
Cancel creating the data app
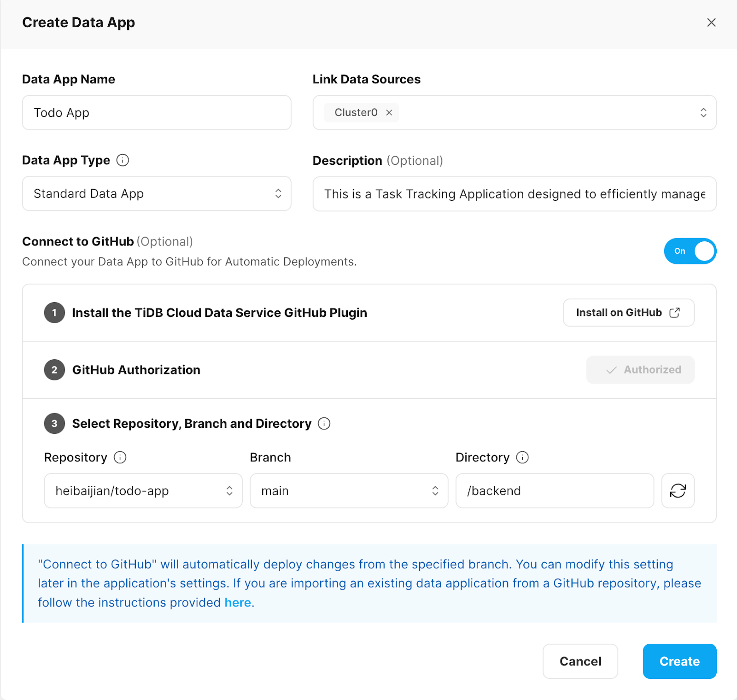tap(580, 661)
